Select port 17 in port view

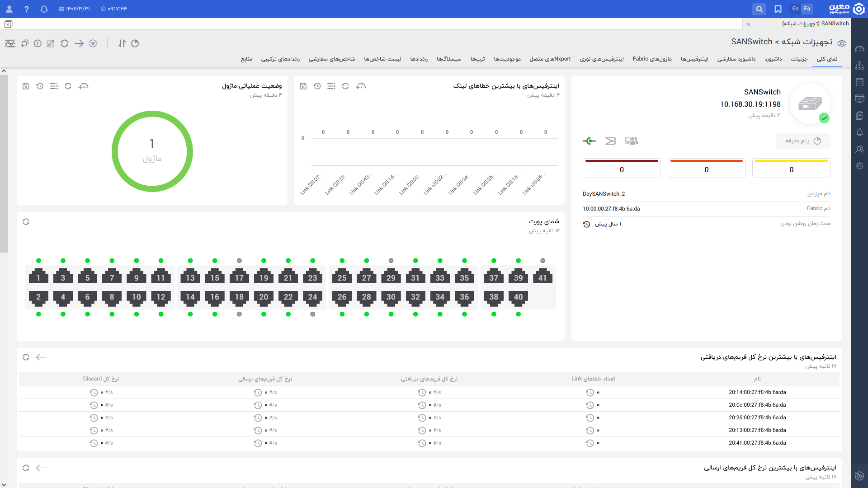(x=239, y=277)
